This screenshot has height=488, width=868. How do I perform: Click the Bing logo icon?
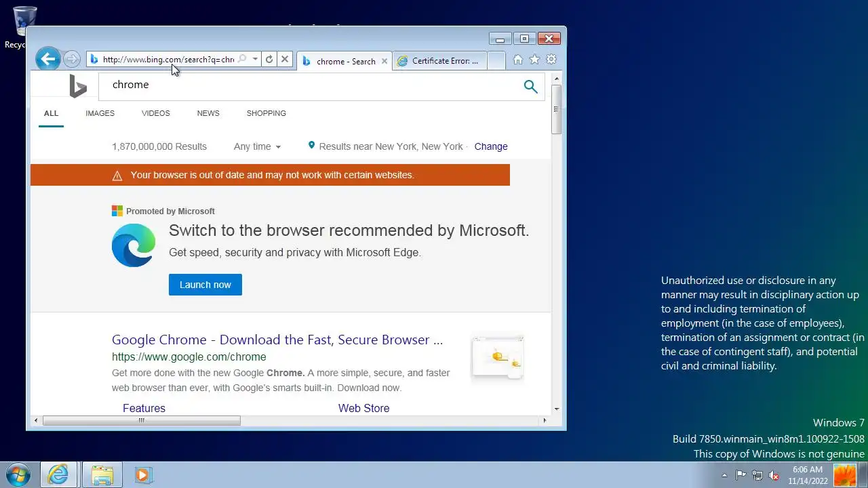[78, 86]
